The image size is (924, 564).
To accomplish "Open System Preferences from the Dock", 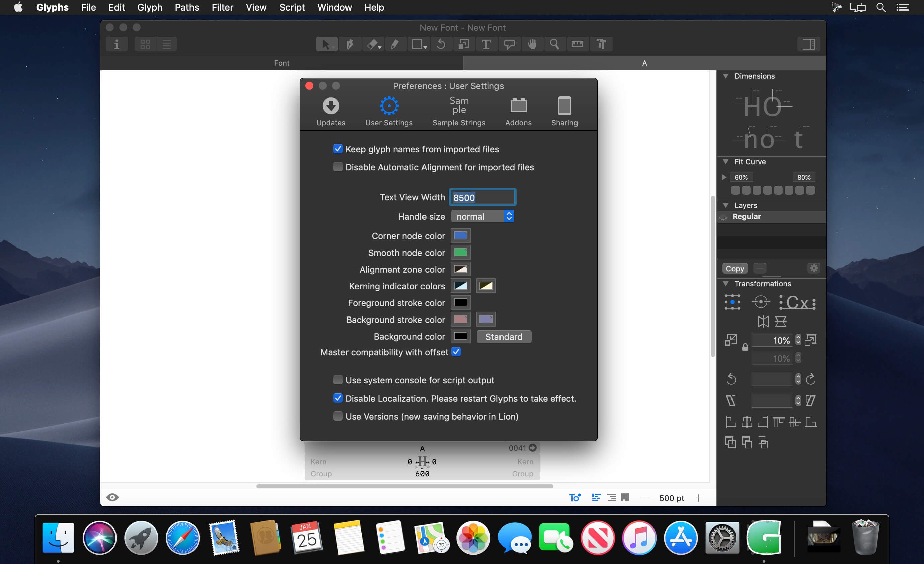I will pos(722,538).
